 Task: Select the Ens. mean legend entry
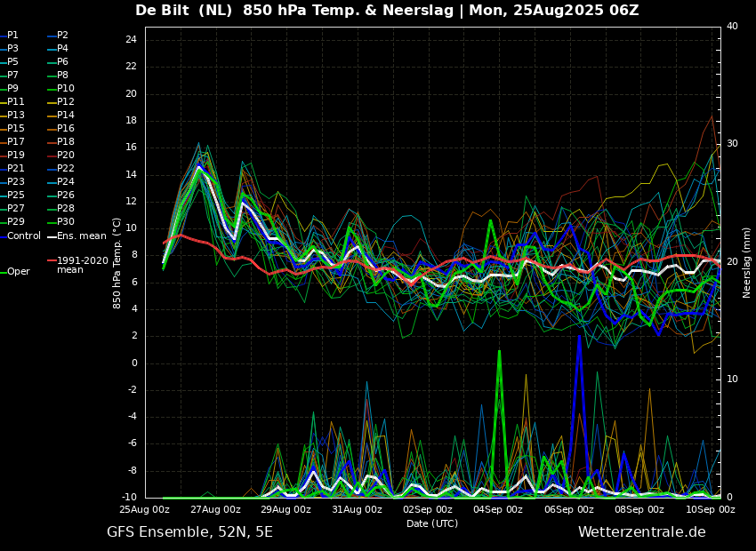click(x=81, y=236)
